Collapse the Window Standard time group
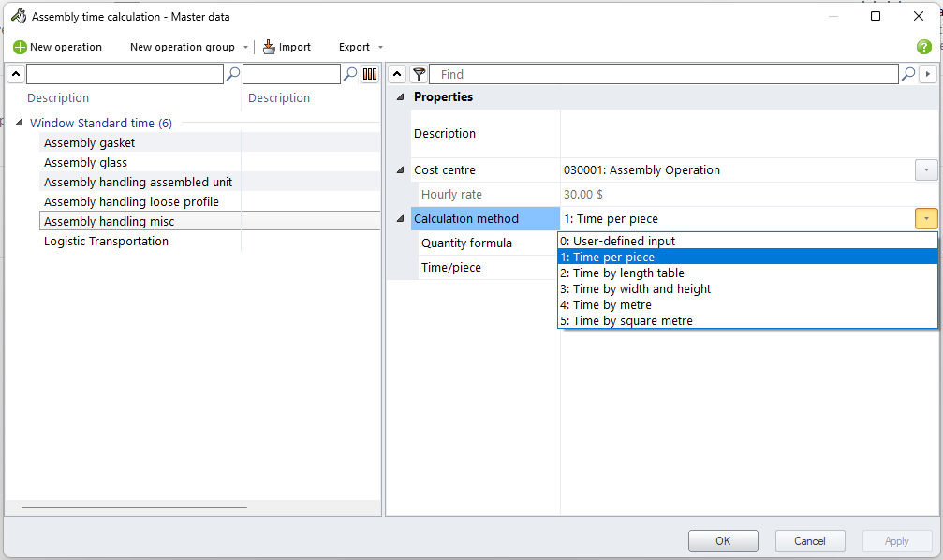The width and height of the screenshot is (943, 560). [x=21, y=124]
